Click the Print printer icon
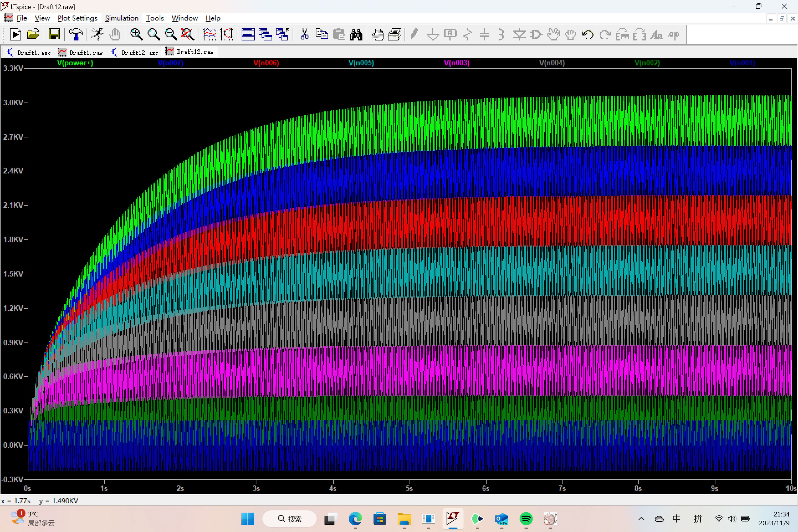 pos(377,35)
